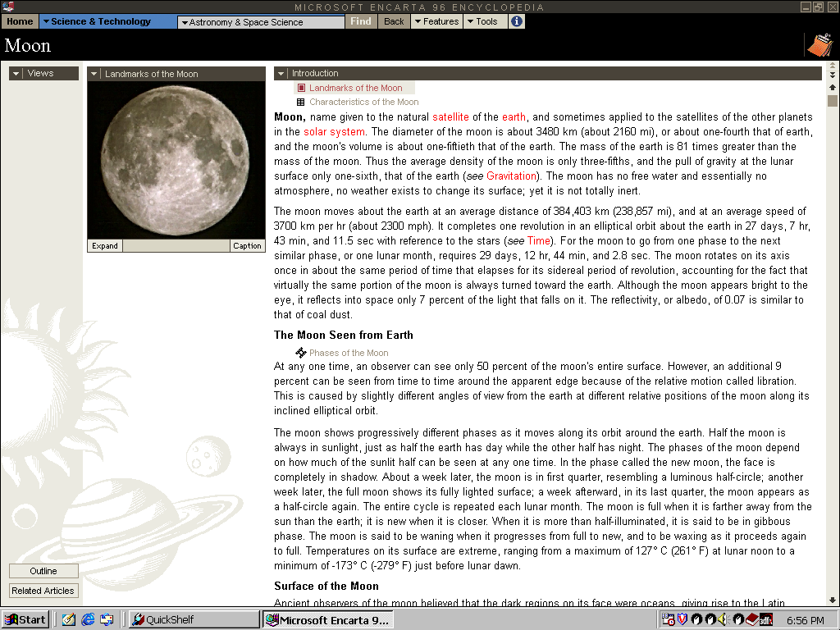Follow the red 'Time' link

coord(538,240)
